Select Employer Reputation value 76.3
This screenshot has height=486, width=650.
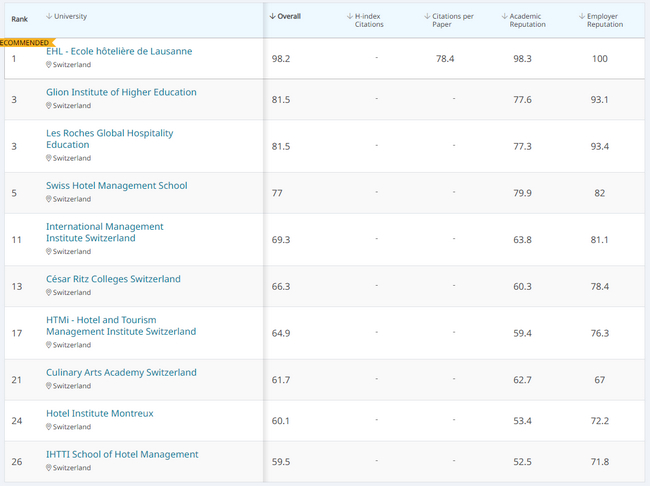(x=600, y=333)
